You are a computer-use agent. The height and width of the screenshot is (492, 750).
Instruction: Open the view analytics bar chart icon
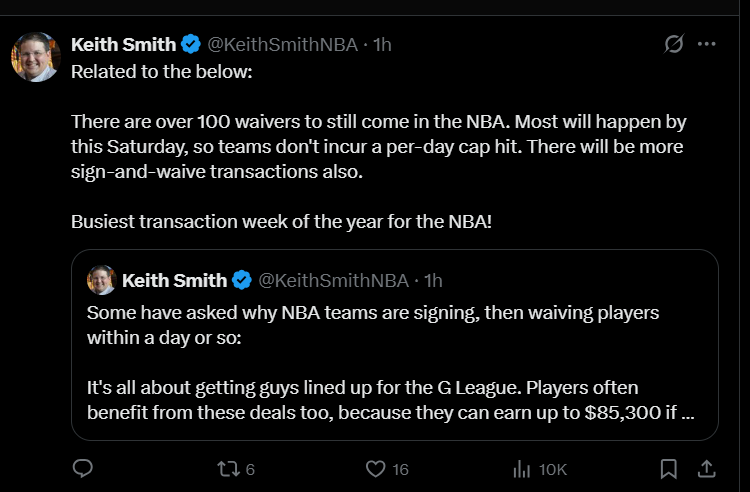tap(521, 468)
